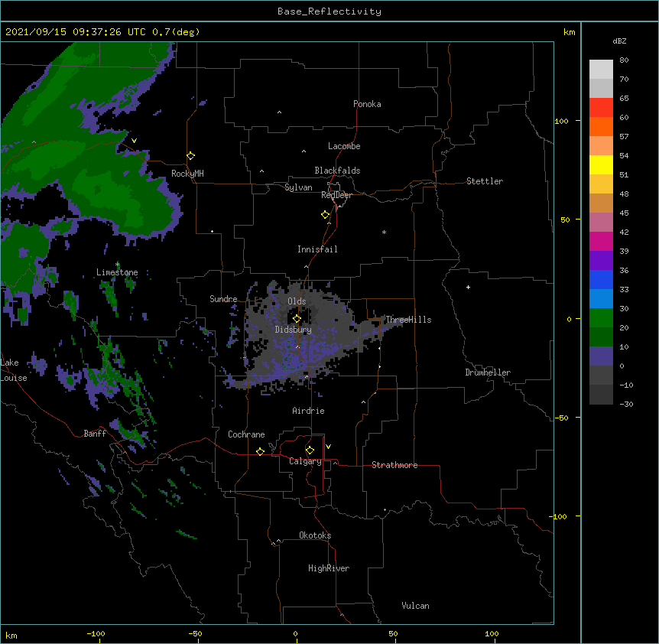Select the yellow diamond marker below Cochrane
The image size is (659, 644).
pos(260,451)
